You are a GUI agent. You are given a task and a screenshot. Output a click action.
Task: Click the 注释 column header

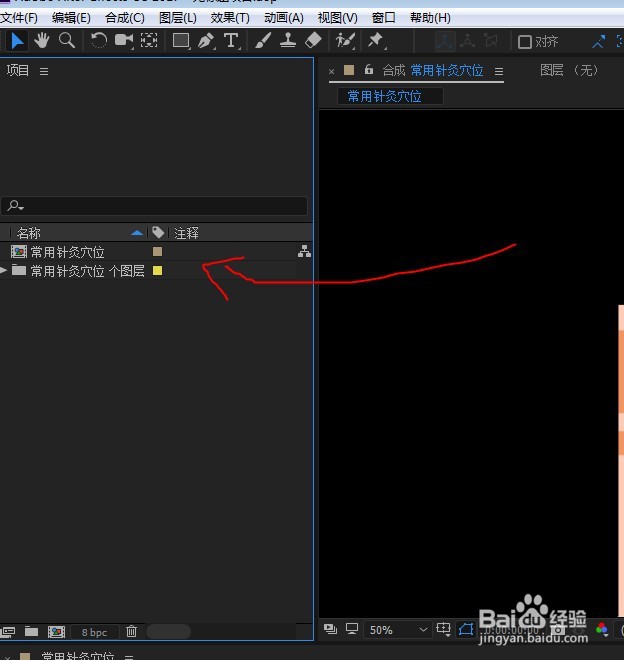tap(186, 233)
